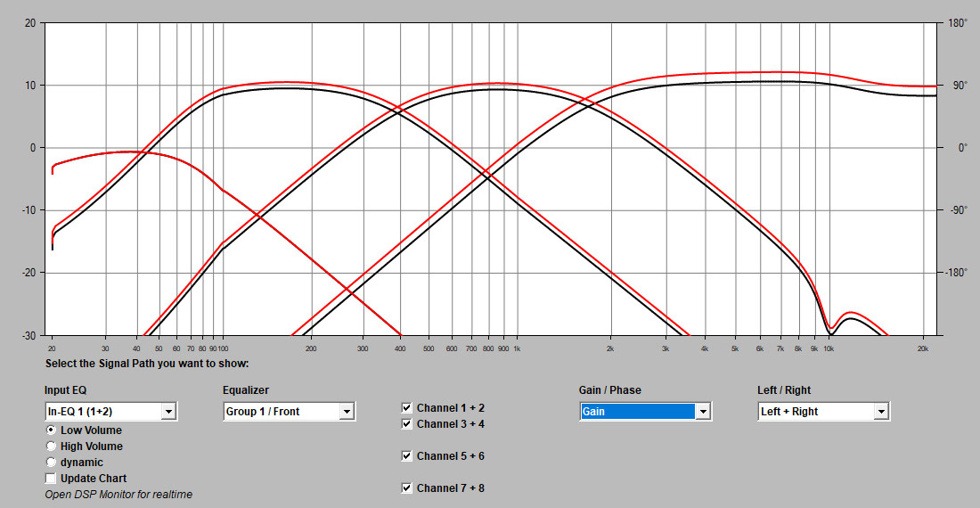The image size is (980, 508).
Task: Click the 20 gain axis label at top-left
Action: pyautogui.click(x=30, y=23)
